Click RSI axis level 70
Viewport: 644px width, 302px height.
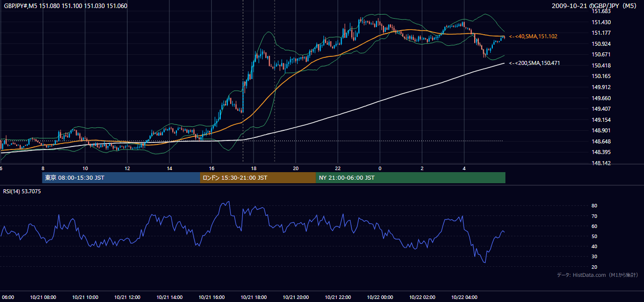click(595, 216)
